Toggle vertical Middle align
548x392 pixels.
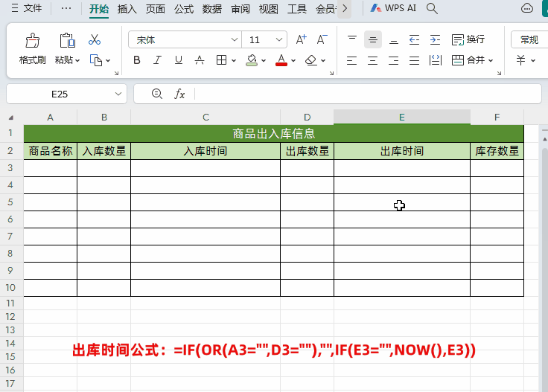373,39
